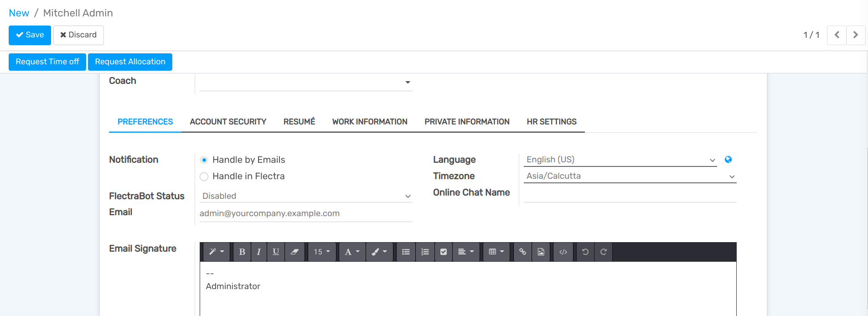Click the Request Allocation button

click(130, 62)
